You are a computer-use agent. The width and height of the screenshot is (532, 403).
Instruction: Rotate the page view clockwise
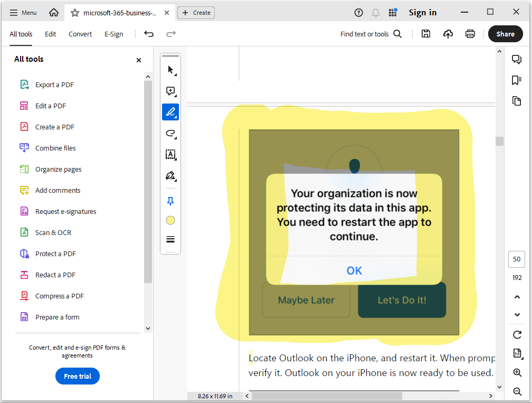point(517,335)
